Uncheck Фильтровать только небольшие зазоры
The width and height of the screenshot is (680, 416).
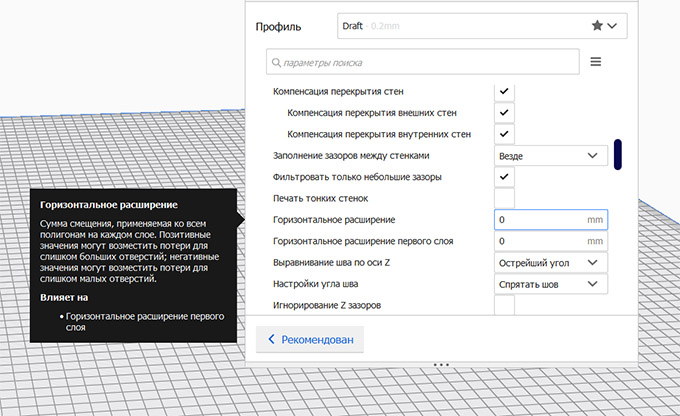pos(504,177)
